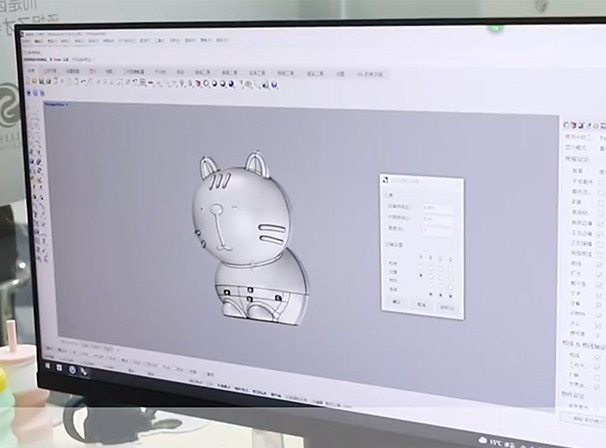Click the weather icon in the system tray
Image resolution: width=606 pixels, height=448 pixels.
[482, 441]
